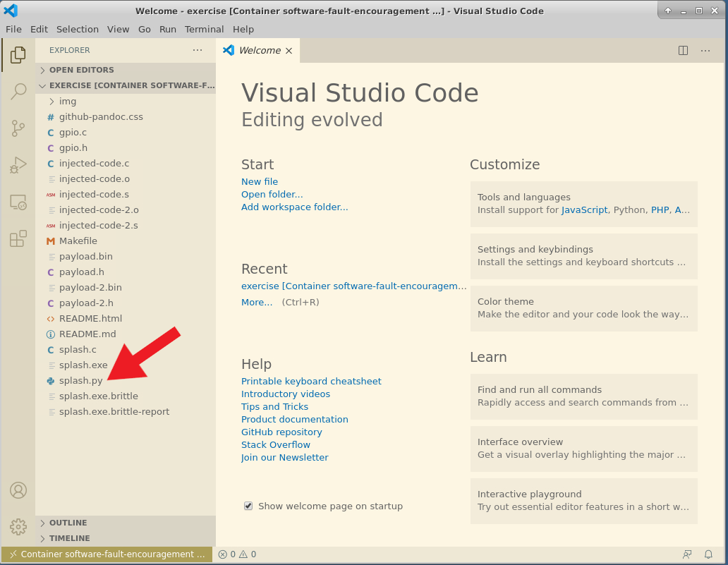This screenshot has width=728, height=565.
Task: Open gpio.h in the explorer
Action: click(126, 147)
